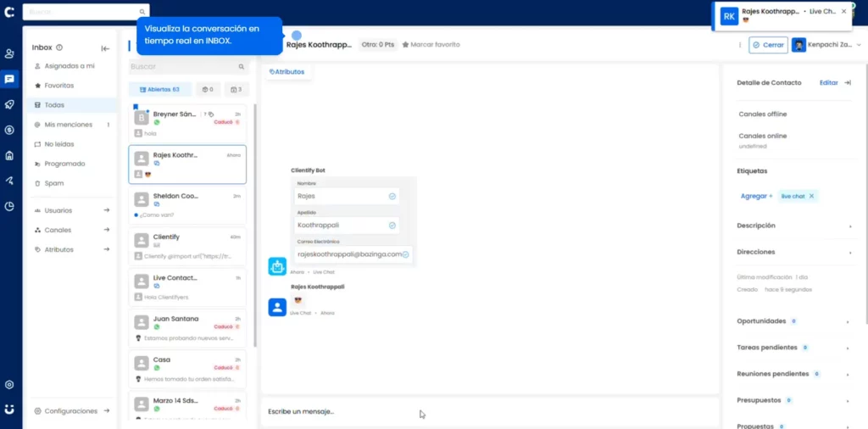Image resolution: width=868 pixels, height=429 pixels.
Task: Click the Escribe un mensaje field
Action: tap(489, 412)
